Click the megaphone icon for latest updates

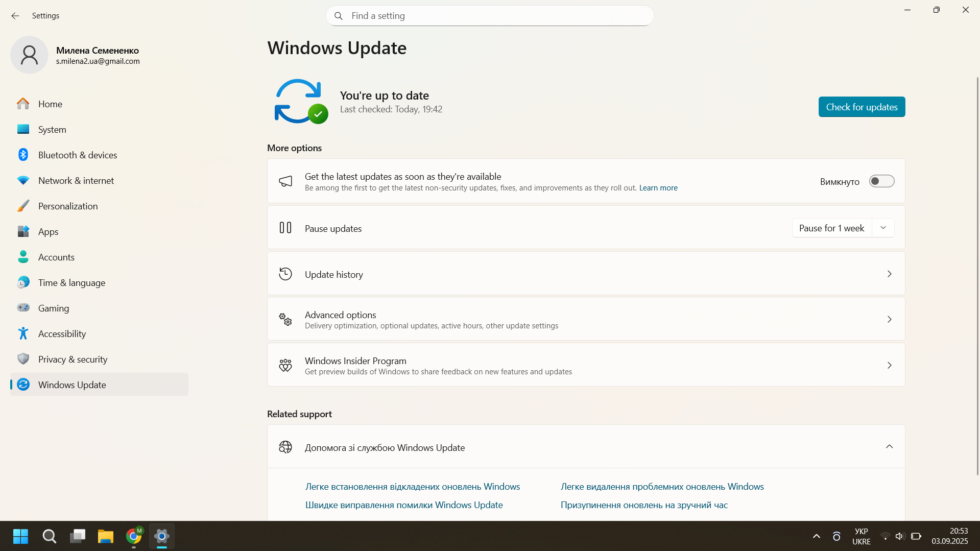pyautogui.click(x=285, y=181)
